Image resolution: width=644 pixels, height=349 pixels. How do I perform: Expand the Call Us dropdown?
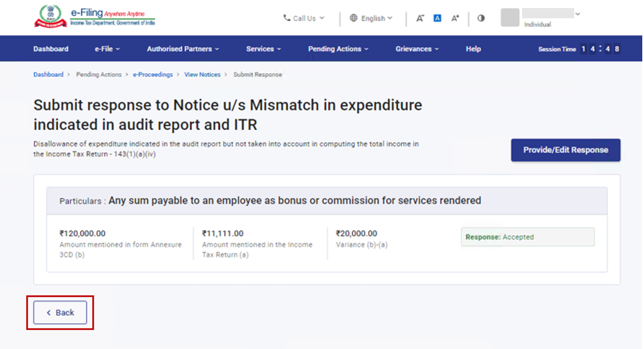pyautogui.click(x=304, y=18)
